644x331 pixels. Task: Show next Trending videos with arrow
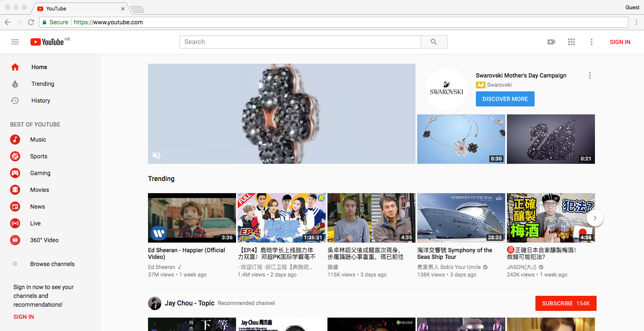595,218
